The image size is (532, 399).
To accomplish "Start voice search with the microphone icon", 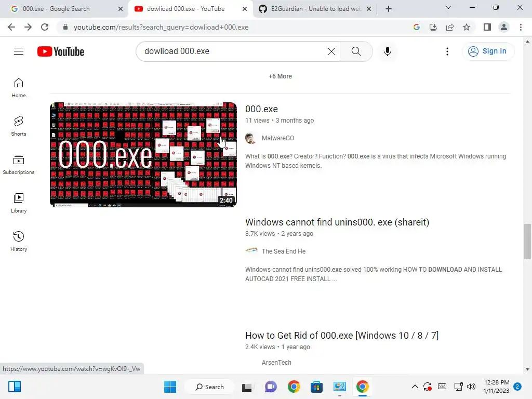I will (387, 51).
